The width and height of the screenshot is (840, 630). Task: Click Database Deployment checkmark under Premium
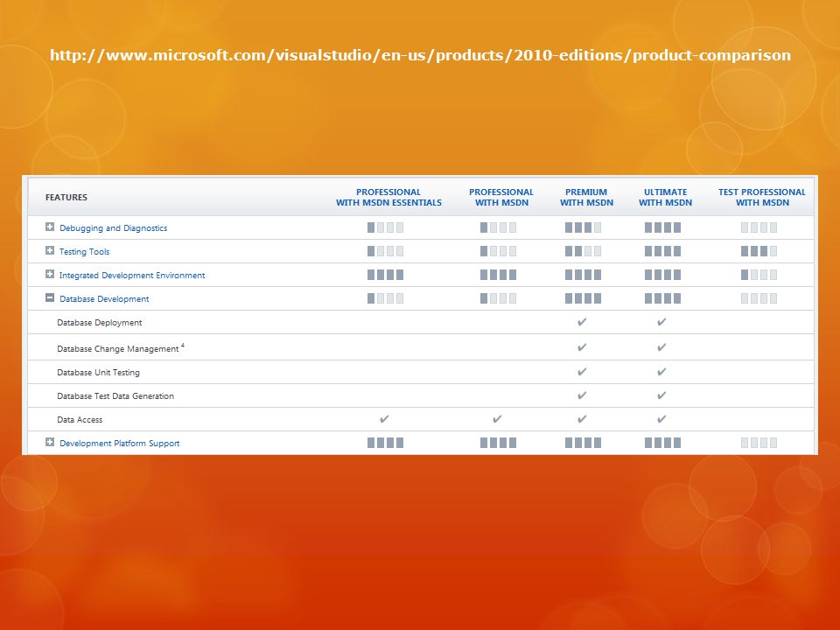583,322
